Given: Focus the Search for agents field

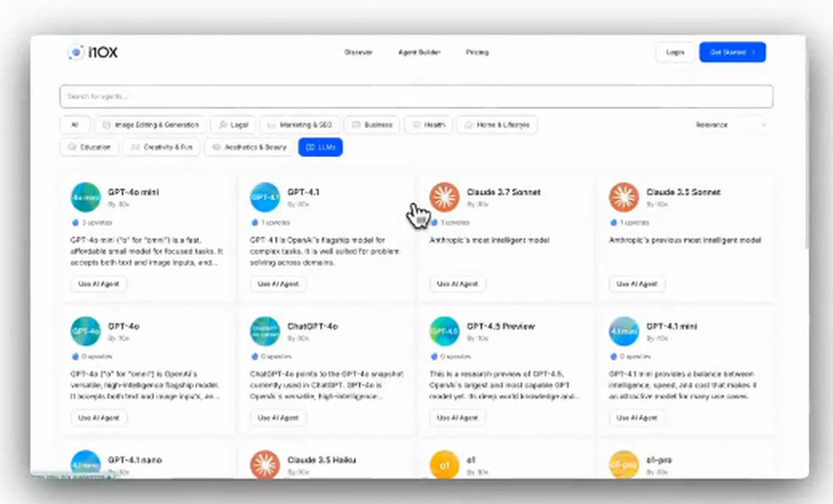Looking at the screenshot, I should 416,97.
